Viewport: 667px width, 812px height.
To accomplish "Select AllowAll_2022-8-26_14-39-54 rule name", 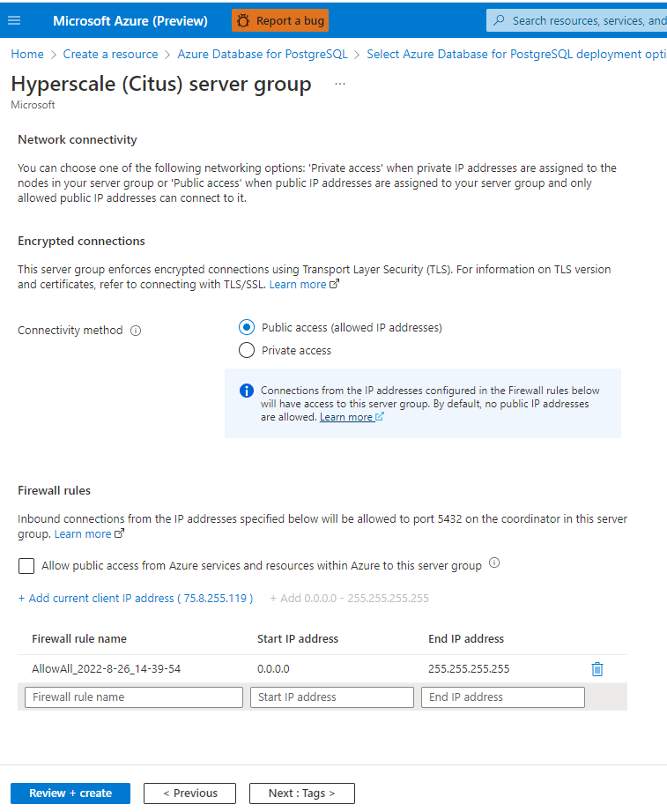I will (x=106, y=668).
